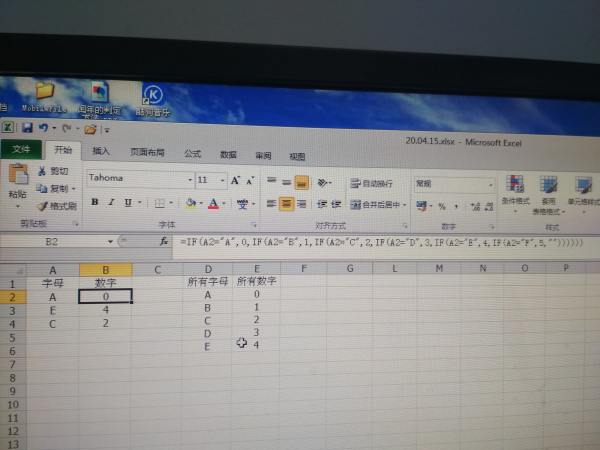Viewport: 600px width, 450px height.
Task: Toggle Bottom Align (highlighted)
Action: coord(302,183)
